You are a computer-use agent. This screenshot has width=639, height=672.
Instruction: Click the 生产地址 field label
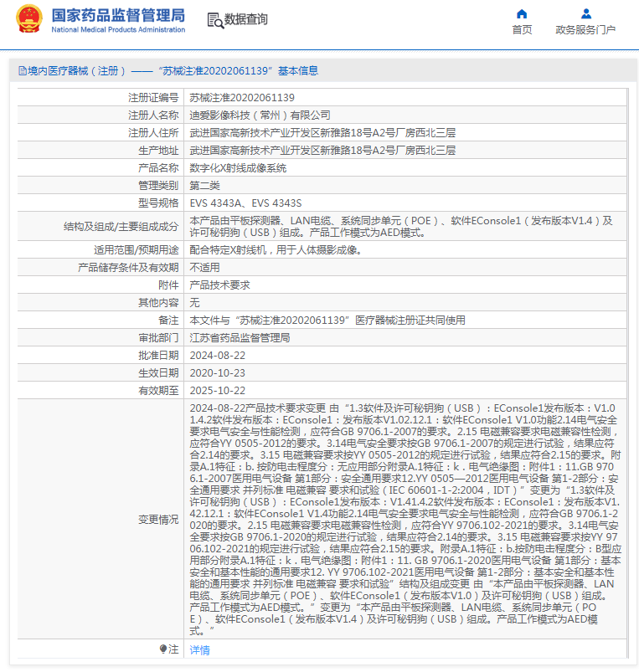click(158, 151)
